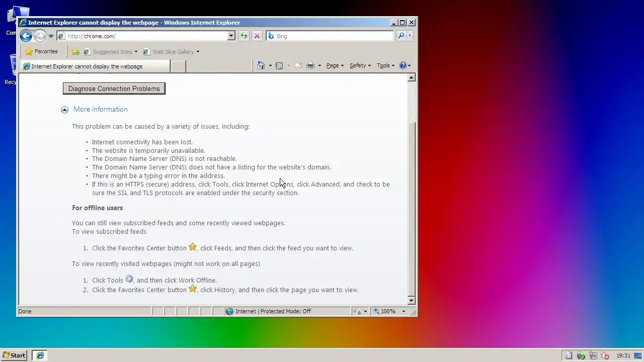
Task: Click the muted volume tray icon
Action: [x=605, y=355]
